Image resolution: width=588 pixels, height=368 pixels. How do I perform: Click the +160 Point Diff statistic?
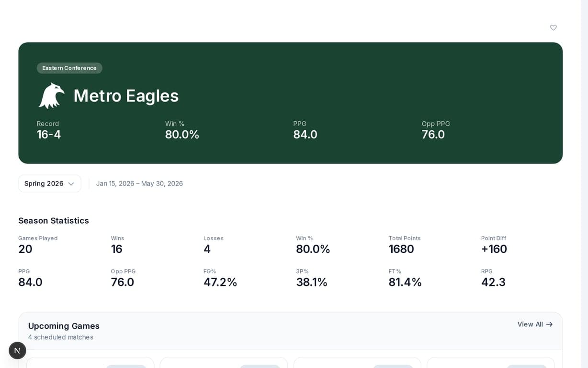pyautogui.click(x=494, y=249)
